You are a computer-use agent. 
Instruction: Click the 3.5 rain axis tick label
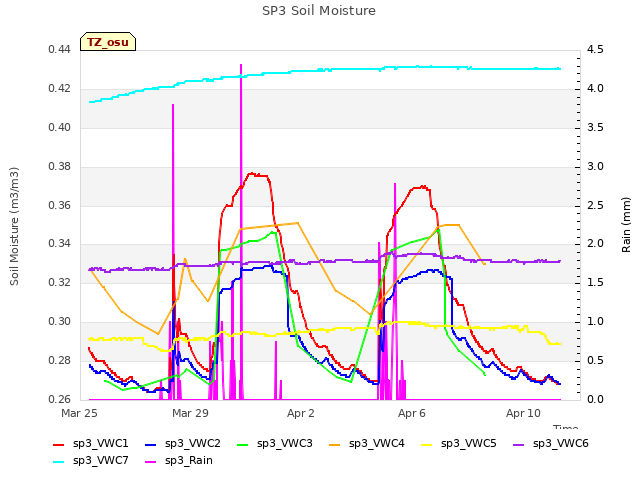coord(595,128)
